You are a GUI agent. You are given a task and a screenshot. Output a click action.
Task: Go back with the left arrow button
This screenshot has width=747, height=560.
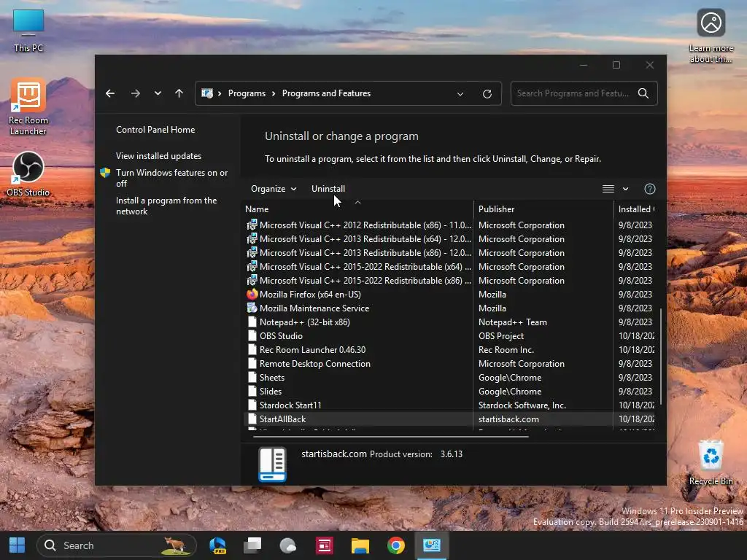point(110,93)
